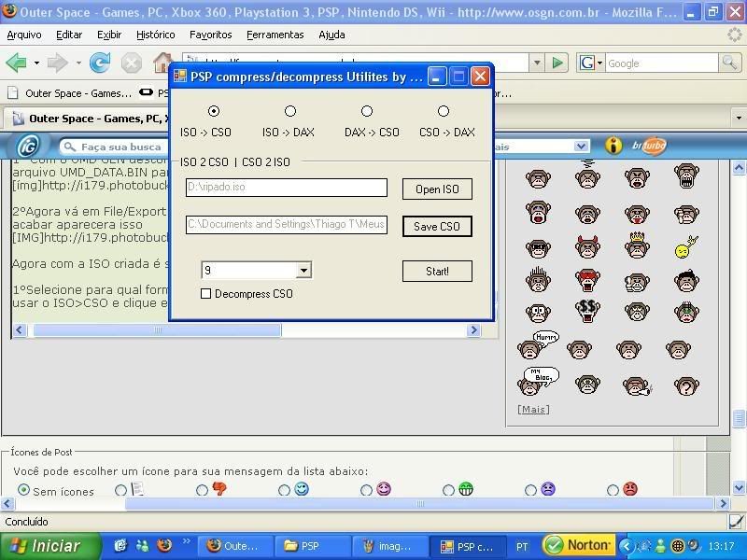
Task: Expand the taskbar quick launch overflow chevron
Action: [x=186, y=541]
